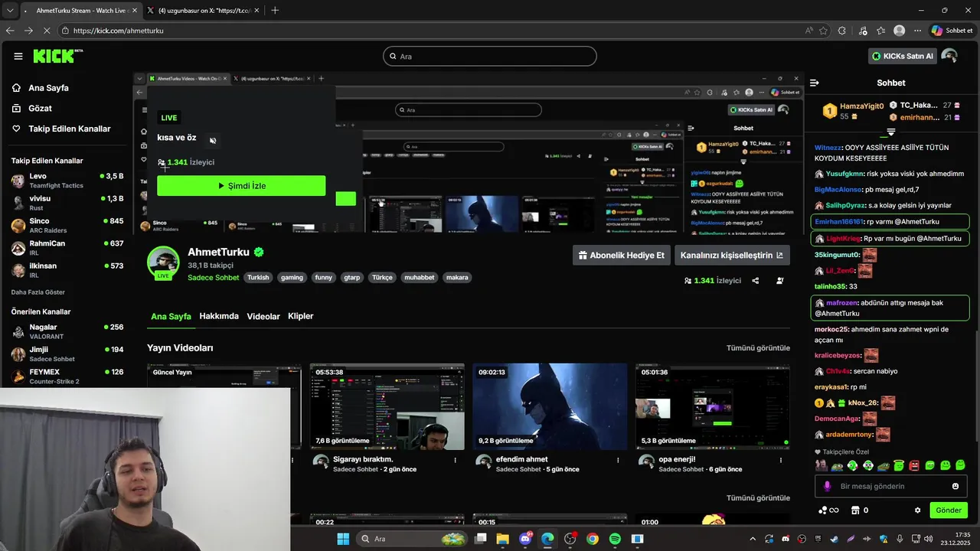
Task: Click the Şimdi İzle button
Action: (241, 186)
